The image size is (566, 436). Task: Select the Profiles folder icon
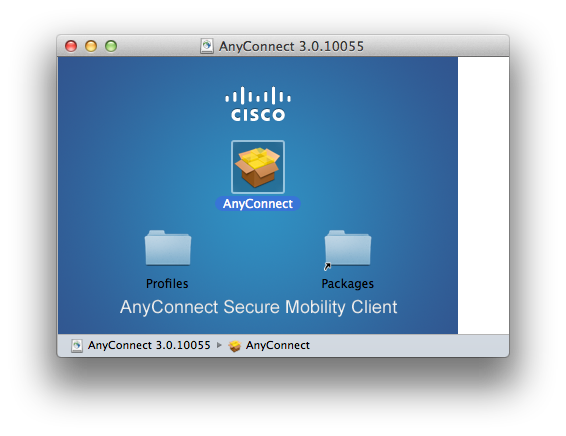168,248
